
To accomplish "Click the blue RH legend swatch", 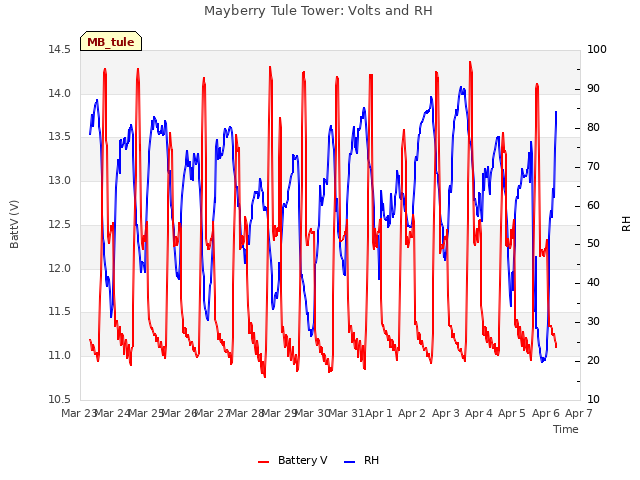I will [350, 462].
